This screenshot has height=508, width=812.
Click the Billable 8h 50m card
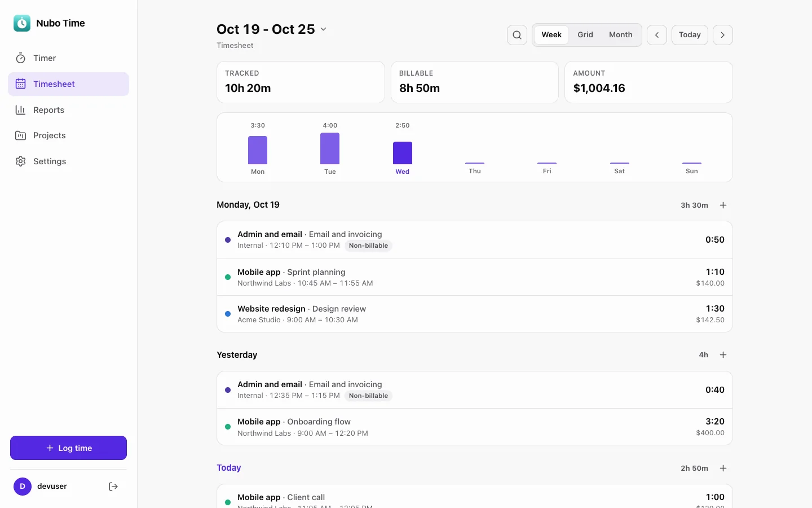pos(475,82)
